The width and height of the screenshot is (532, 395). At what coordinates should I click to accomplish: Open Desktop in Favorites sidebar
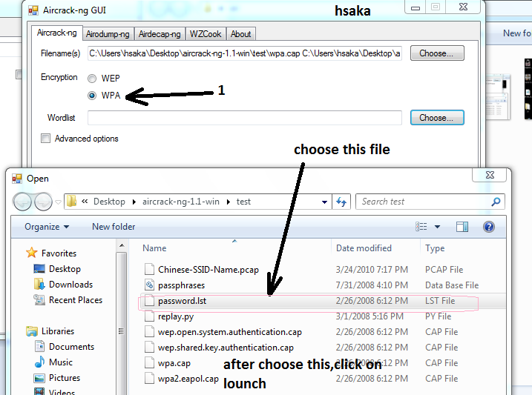(65, 269)
